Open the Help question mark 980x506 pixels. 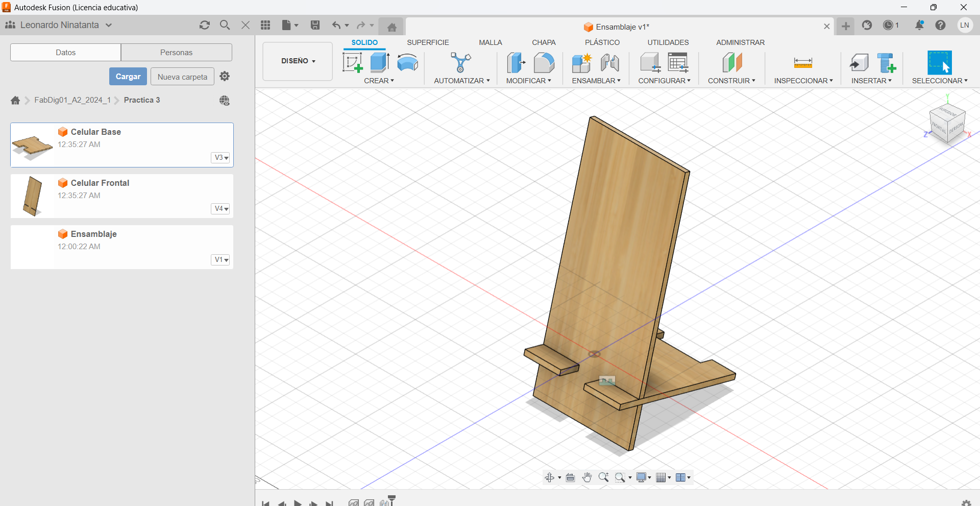pyautogui.click(x=941, y=25)
